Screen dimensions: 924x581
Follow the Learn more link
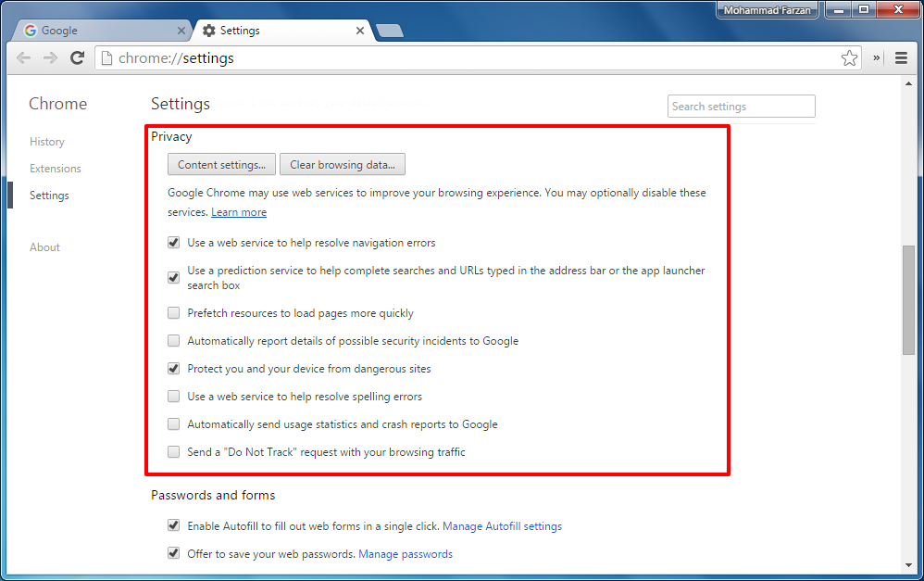click(x=239, y=212)
